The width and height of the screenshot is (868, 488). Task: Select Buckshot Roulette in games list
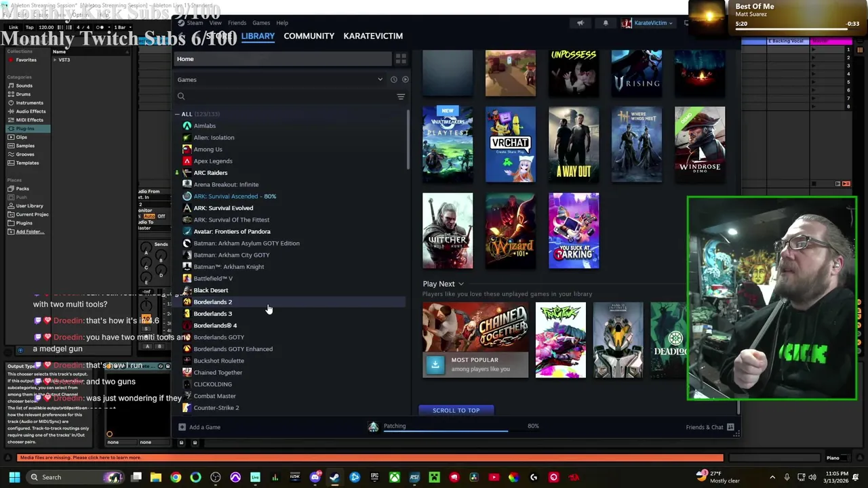point(218,361)
